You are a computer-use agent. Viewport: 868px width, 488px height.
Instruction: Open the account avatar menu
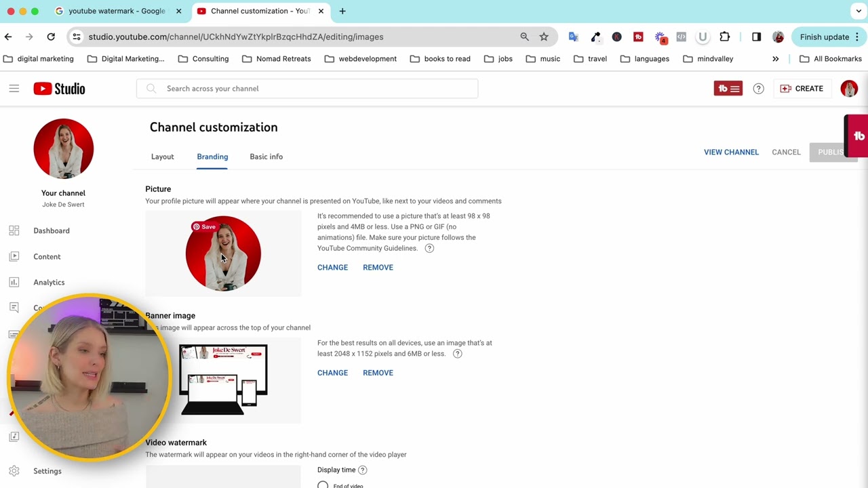coord(849,89)
